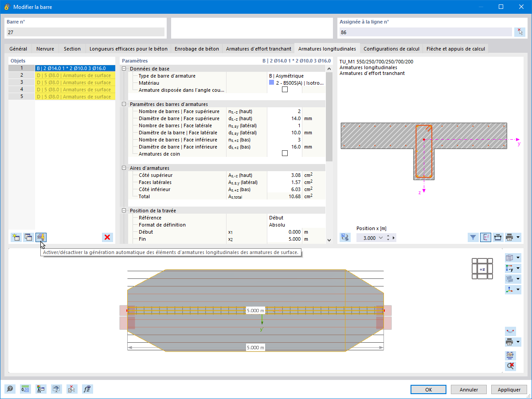532x399 pixels.
Task: Collapse the 'Données de base' section
Action: (124, 69)
